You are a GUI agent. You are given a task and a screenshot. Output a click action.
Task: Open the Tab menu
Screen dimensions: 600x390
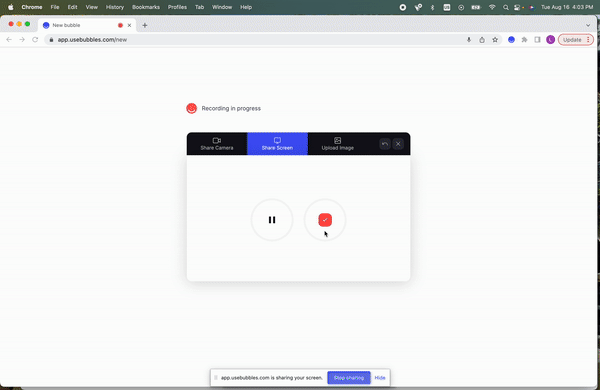(x=199, y=7)
